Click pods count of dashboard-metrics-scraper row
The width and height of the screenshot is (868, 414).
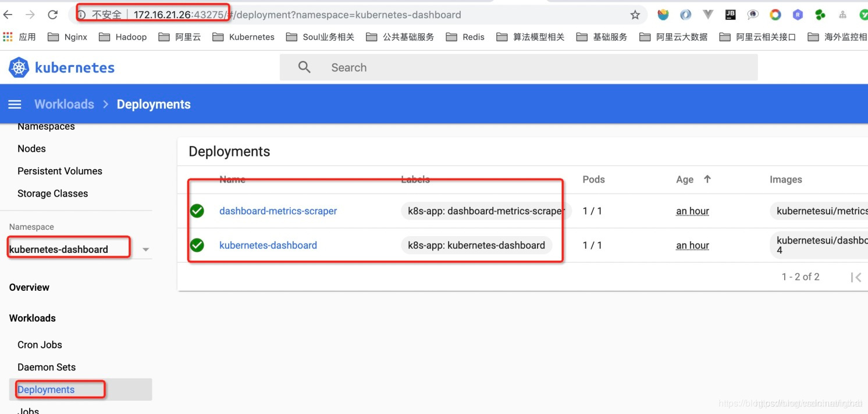pyautogui.click(x=592, y=211)
